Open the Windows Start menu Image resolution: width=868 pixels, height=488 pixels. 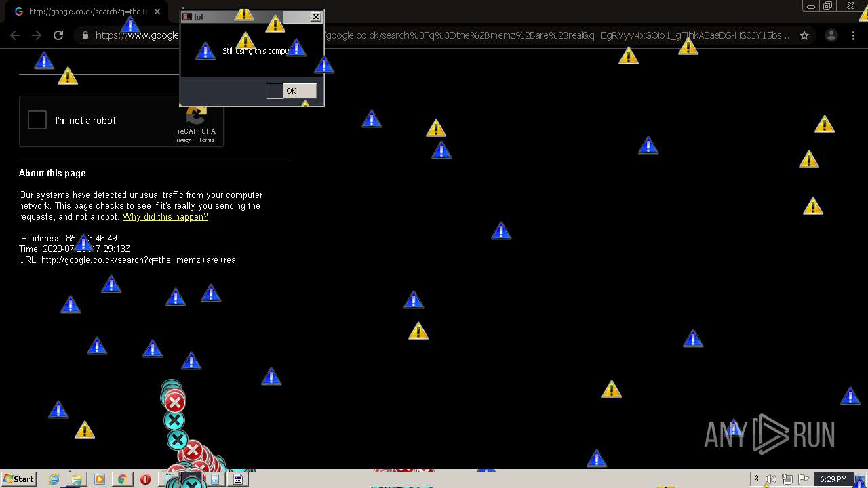pos(18,479)
